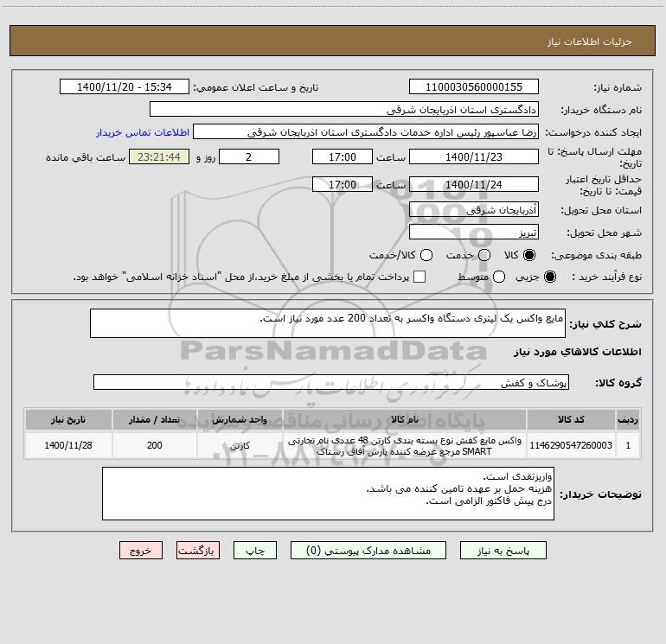
Task: Click the validity time 17:00 beside 1400/11/24
Action: (x=343, y=184)
